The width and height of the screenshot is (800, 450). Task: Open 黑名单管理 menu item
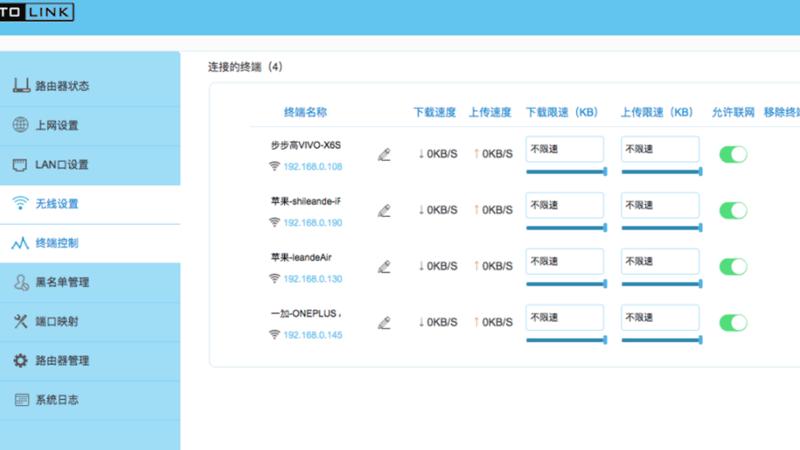click(x=90, y=282)
